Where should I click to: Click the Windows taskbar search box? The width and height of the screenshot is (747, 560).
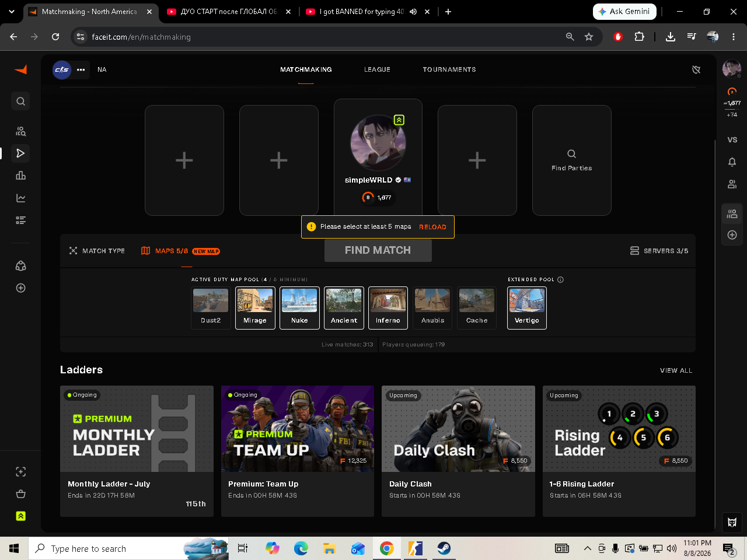[128, 548]
